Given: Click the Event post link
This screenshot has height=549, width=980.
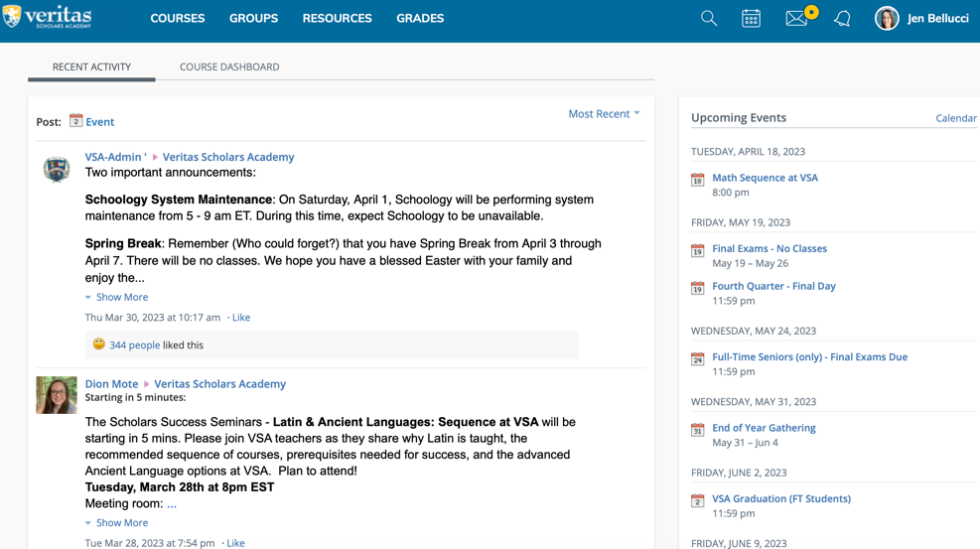Looking at the screenshot, I should (100, 122).
